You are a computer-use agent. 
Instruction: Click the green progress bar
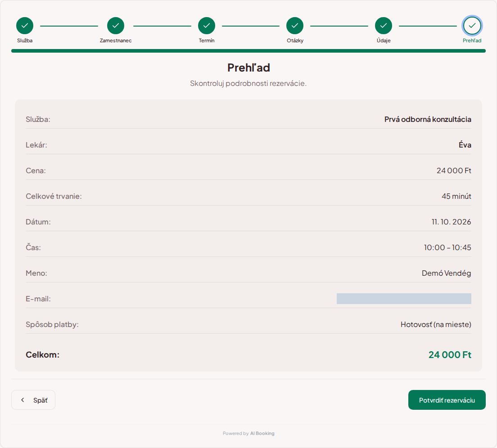click(x=248, y=51)
